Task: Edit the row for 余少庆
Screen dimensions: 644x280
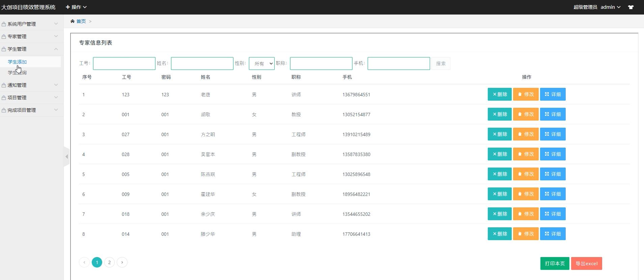Action: (526, 214)
